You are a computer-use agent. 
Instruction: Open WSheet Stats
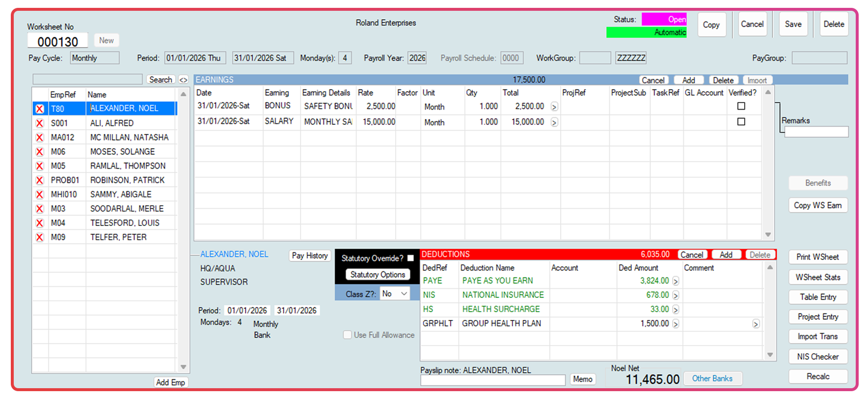tap(818, 277)
